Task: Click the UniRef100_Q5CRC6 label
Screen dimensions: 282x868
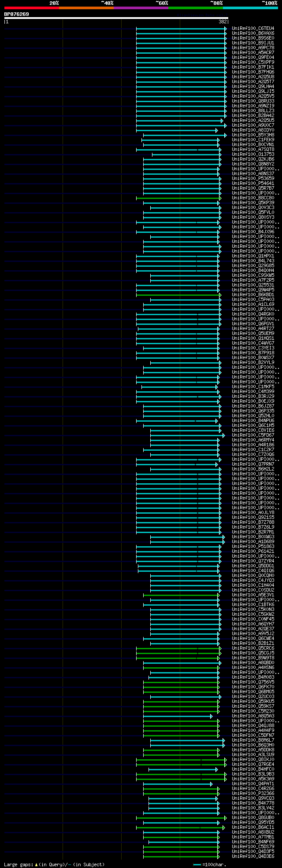Action: coord(253,648)
